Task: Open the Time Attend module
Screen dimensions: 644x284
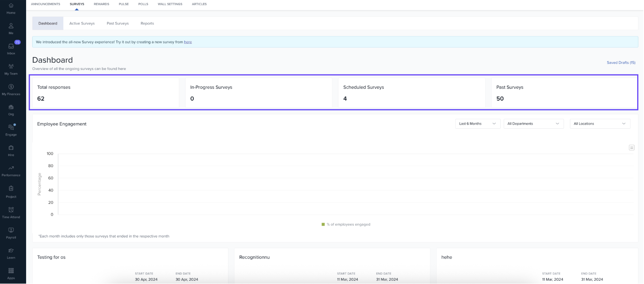Action: click(x=11, y=212)
